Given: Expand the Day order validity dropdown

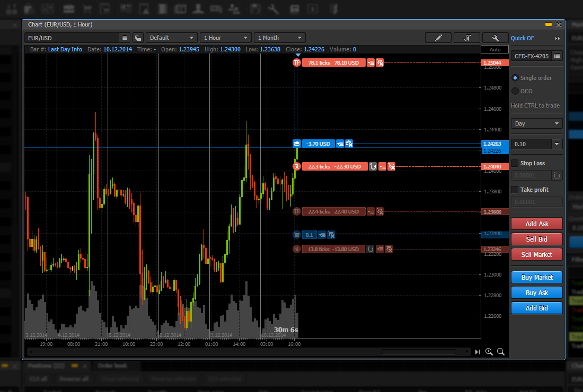Looking at the screenshot, I should 536,123.
